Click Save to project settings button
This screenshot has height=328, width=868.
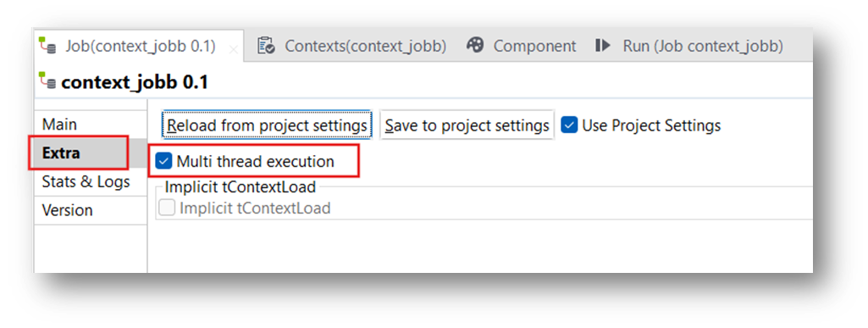click(x=467, y=125)
